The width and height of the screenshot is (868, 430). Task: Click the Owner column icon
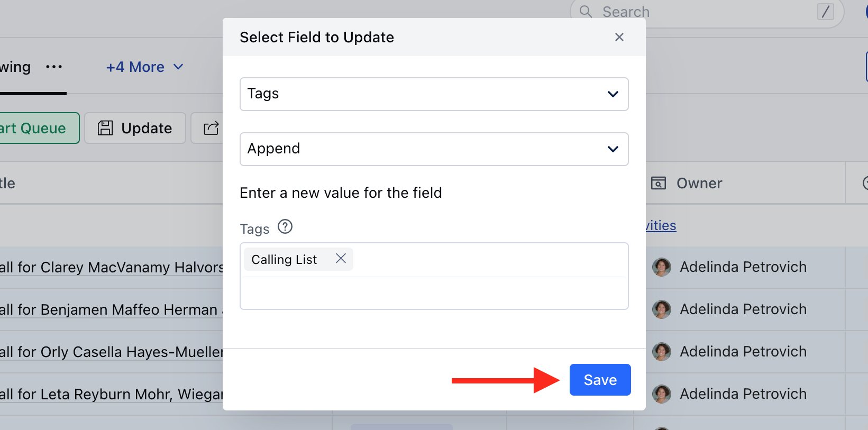[659, 184]
